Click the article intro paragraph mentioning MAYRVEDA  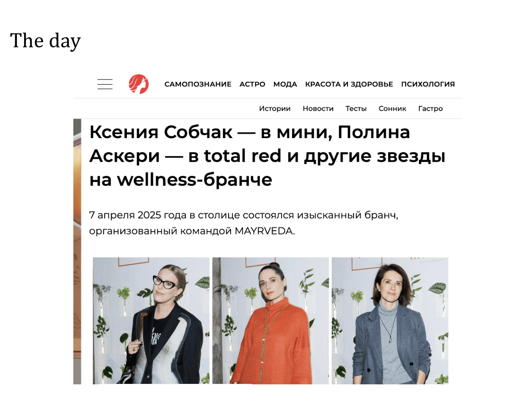[244, 223]
